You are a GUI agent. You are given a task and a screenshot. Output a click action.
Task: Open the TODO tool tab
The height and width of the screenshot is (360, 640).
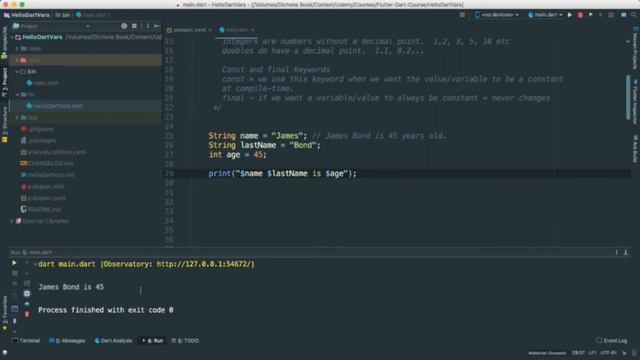click(185, 340)
